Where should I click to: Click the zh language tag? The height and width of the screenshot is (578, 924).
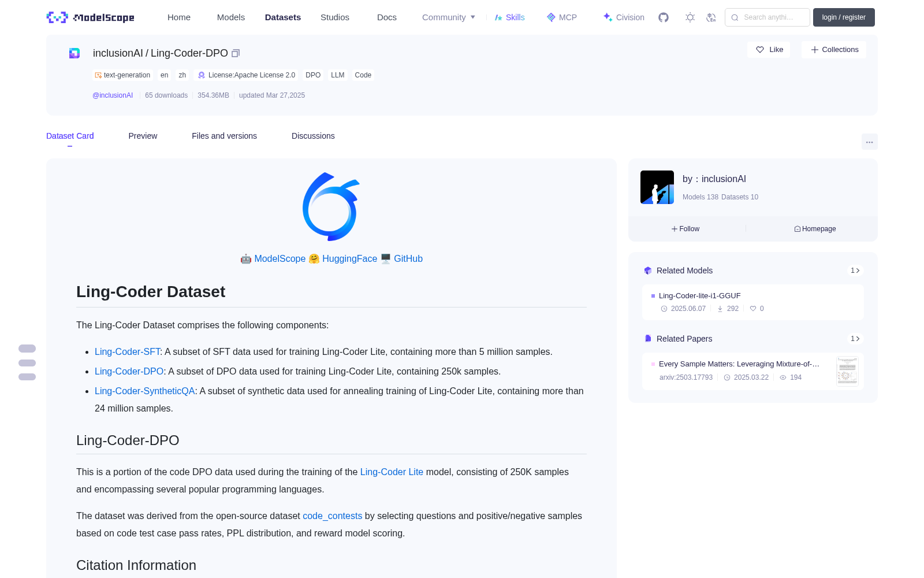pos(182,75)
